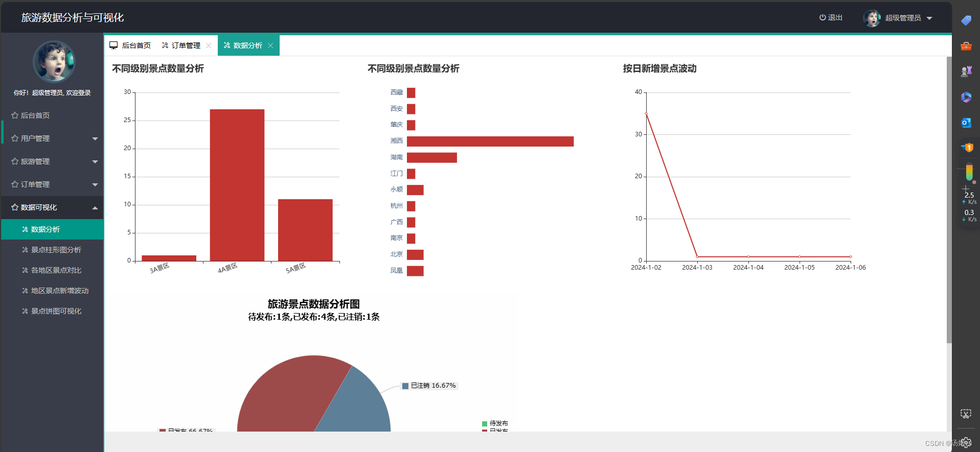Click the 西藏 horizontal bar
The width and height of the screenshot is (980, 452).
pos(411,93)
